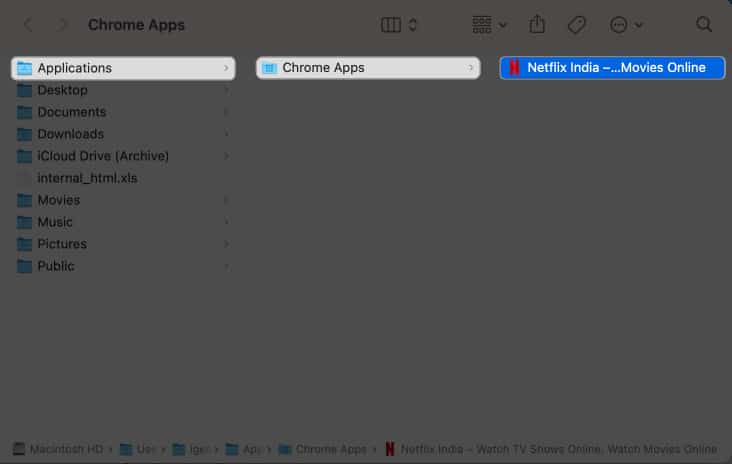Image resolution: width=732 pixels, height=464 pixels.
Task: Open the Documents folder
Action: [71, 112]
